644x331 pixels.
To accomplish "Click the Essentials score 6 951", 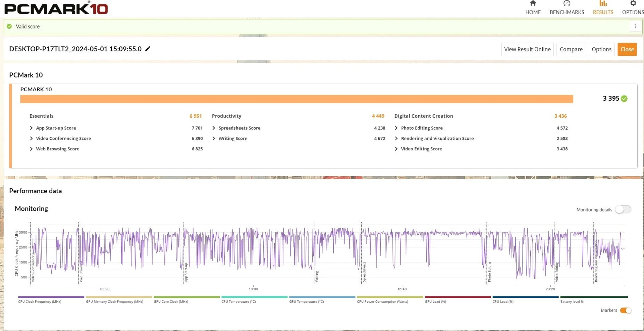I will pyautogui.click(x=196, y=116).
